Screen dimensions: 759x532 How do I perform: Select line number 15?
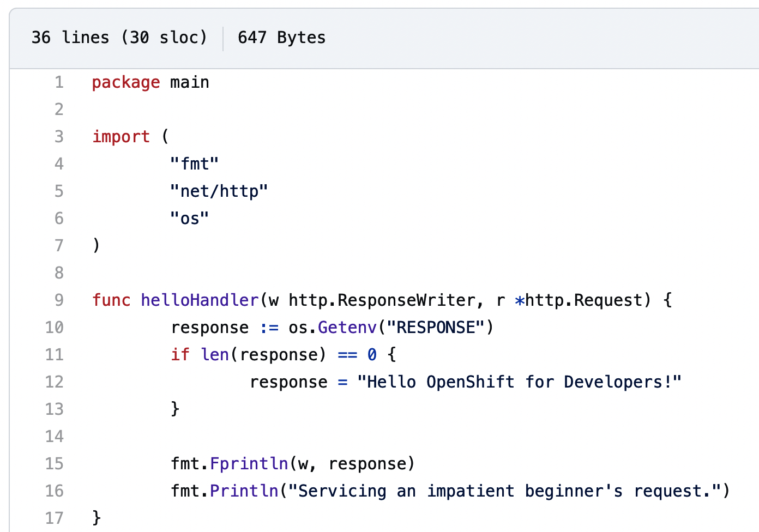coord(54,464)
